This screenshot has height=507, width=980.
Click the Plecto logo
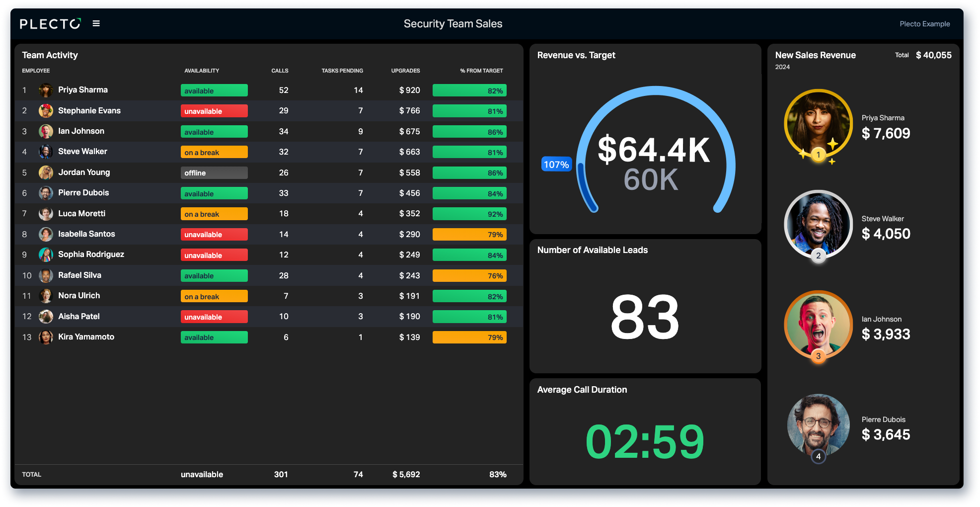[x=50, y=24]
